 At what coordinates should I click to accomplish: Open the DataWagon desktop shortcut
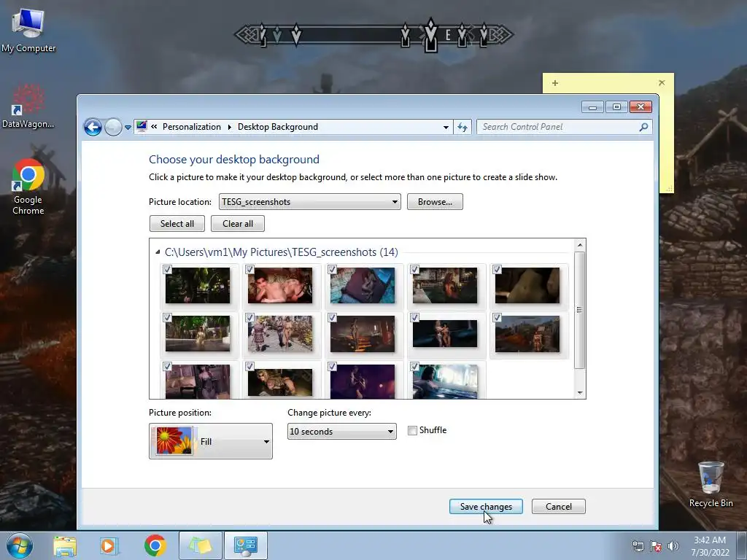coord(28,106)
